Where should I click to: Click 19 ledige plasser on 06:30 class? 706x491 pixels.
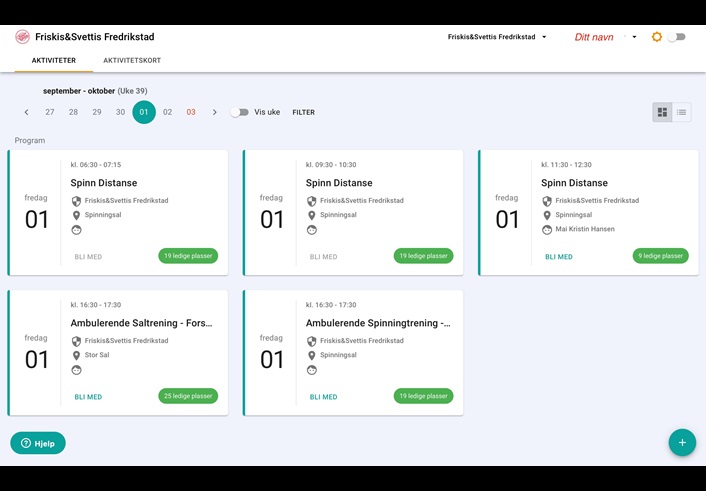188,256
